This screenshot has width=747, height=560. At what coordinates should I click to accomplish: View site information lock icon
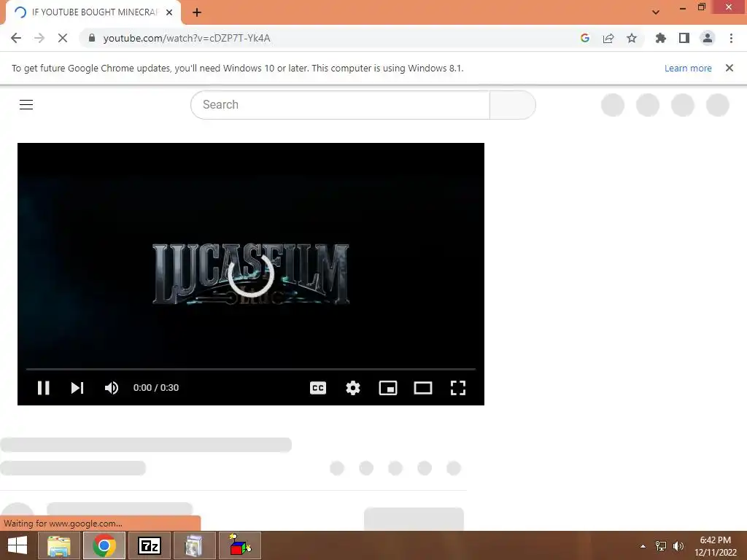(92, 38)
